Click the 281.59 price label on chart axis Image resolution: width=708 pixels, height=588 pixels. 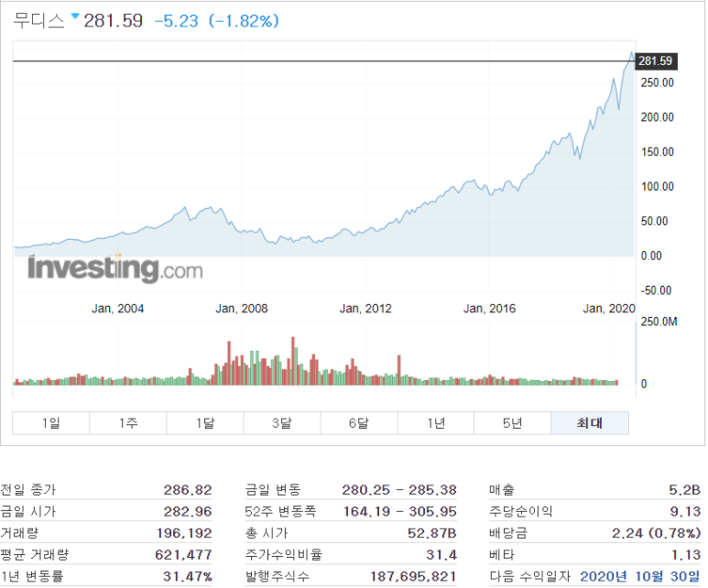[656, 61]
